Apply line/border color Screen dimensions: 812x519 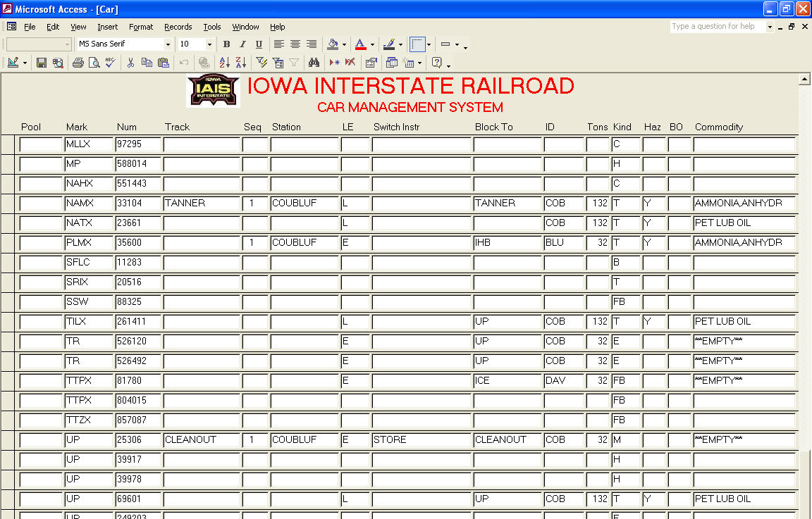tap(388, 44)
